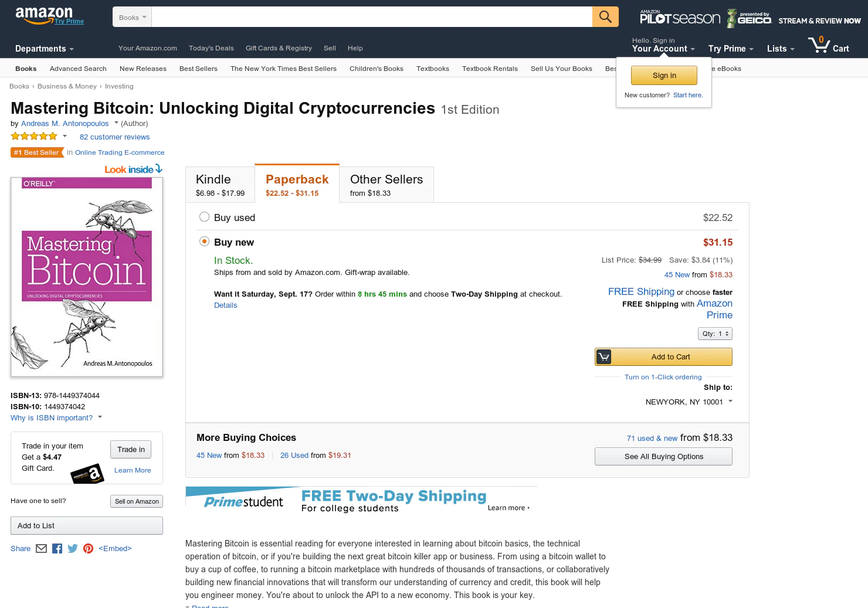Pin the book to Pinterest
Image resolution: width=868 pixels, height=608 pixels.
pyautogui.click(x=88, y=548)
